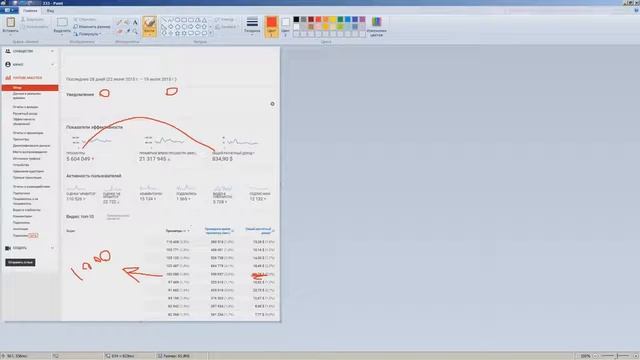Activate Color 2 (Цвет 2) box
The image size is (640, 360).
click(285, 27)
